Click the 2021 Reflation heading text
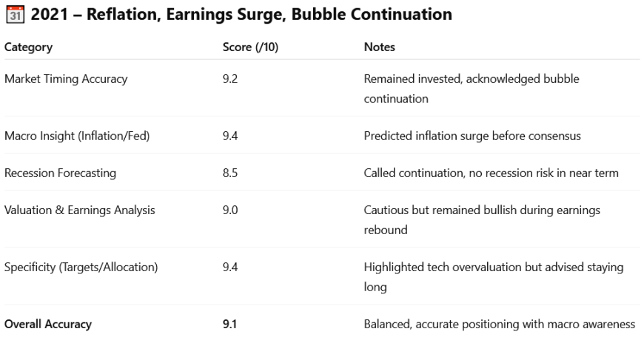 [241, 14]
